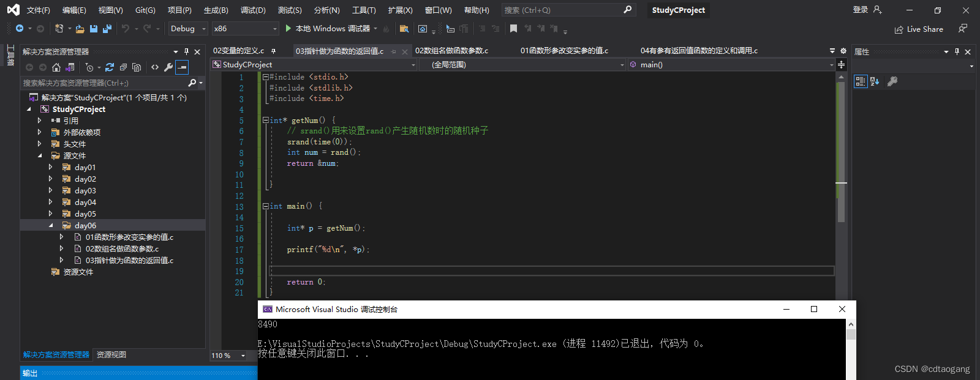This screenshot has width=980, height=380.
Task: Open the Git(G) menu
Action: (145, 10)
